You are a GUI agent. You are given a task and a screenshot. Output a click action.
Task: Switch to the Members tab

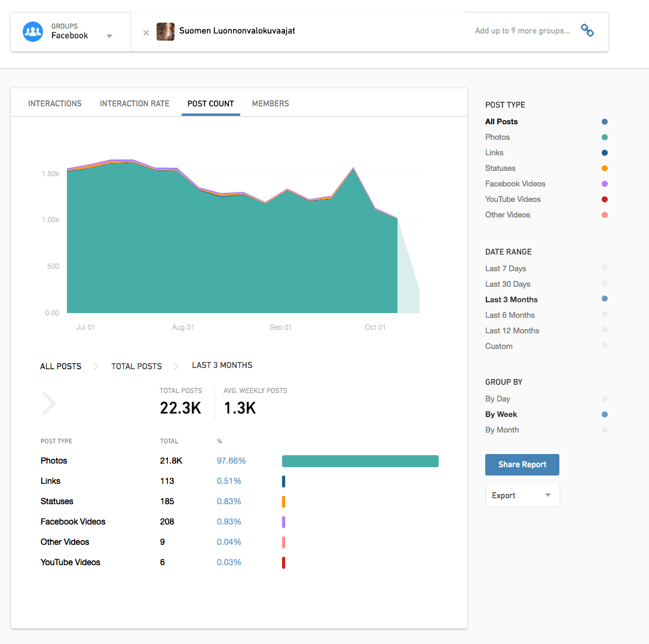[x=270, y=103]
